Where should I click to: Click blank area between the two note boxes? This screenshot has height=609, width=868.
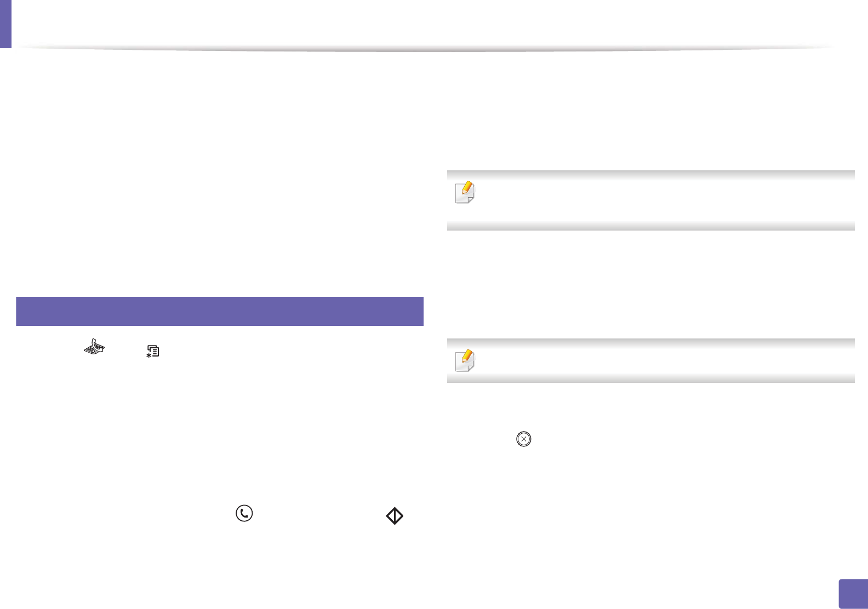click(651, 284)
